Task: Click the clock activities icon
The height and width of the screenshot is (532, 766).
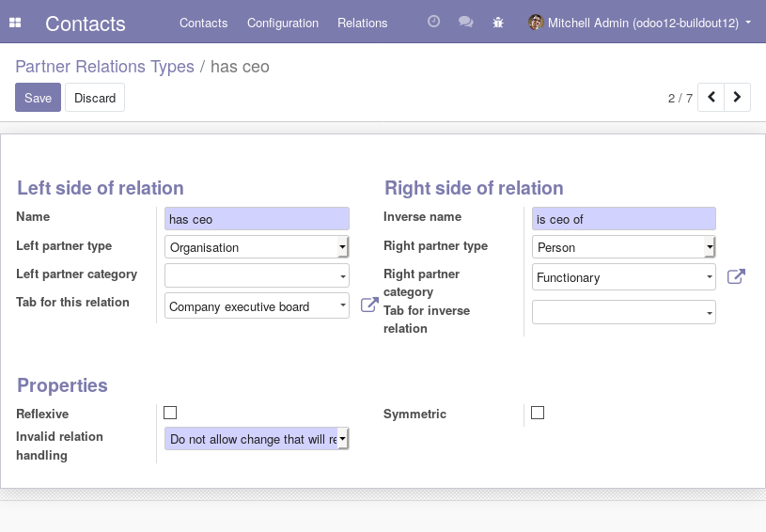Action: (433, 22)
